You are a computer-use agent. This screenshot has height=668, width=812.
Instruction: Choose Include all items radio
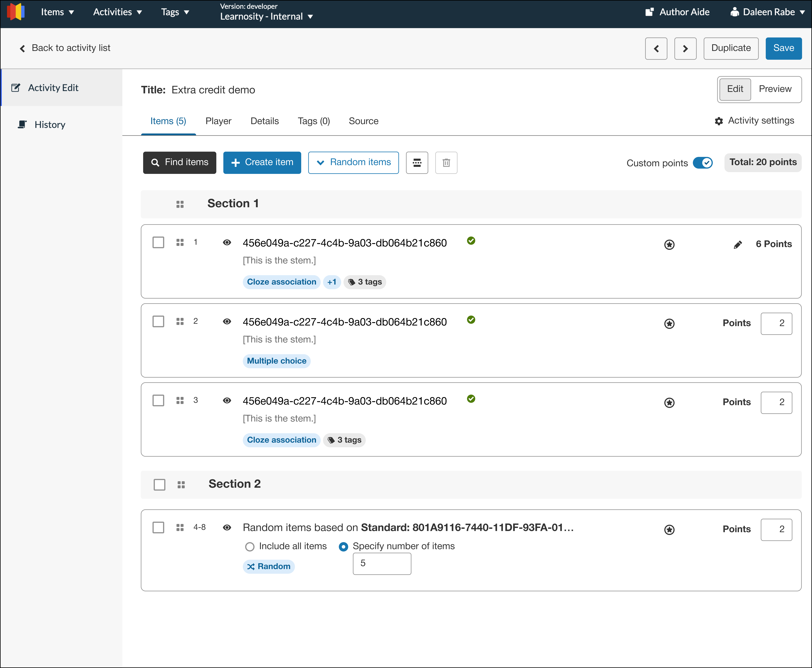[250, 547]
